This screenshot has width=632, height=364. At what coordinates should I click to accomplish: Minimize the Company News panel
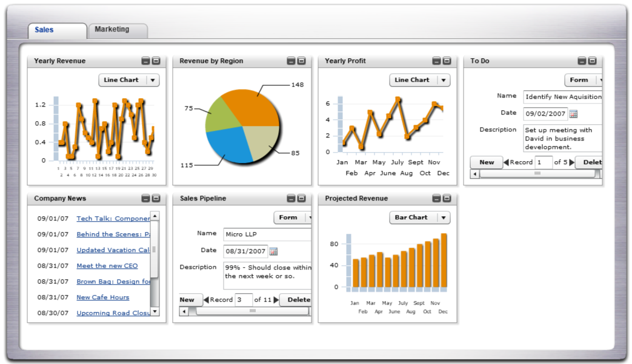(x=145, y=198)
